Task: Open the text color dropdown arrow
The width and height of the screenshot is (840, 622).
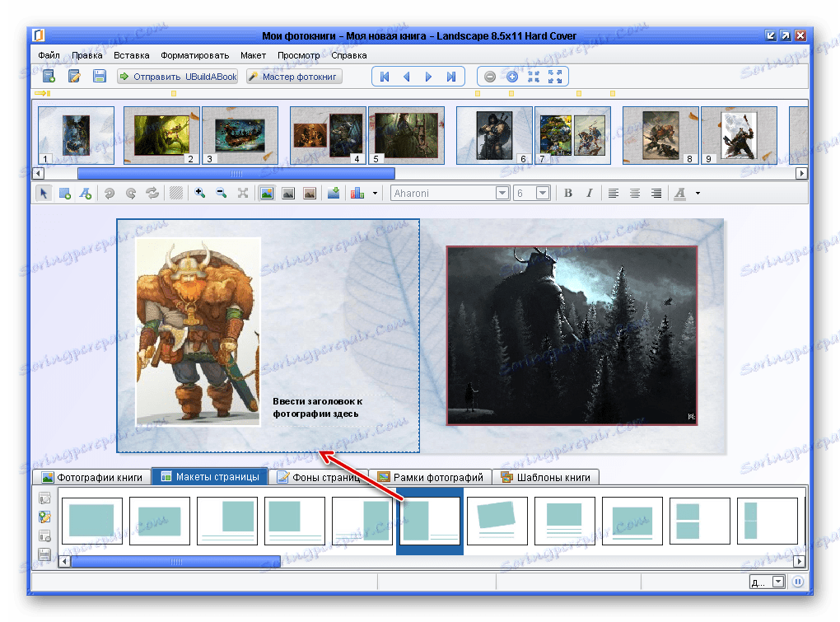Action: click(x=698, y=193)
